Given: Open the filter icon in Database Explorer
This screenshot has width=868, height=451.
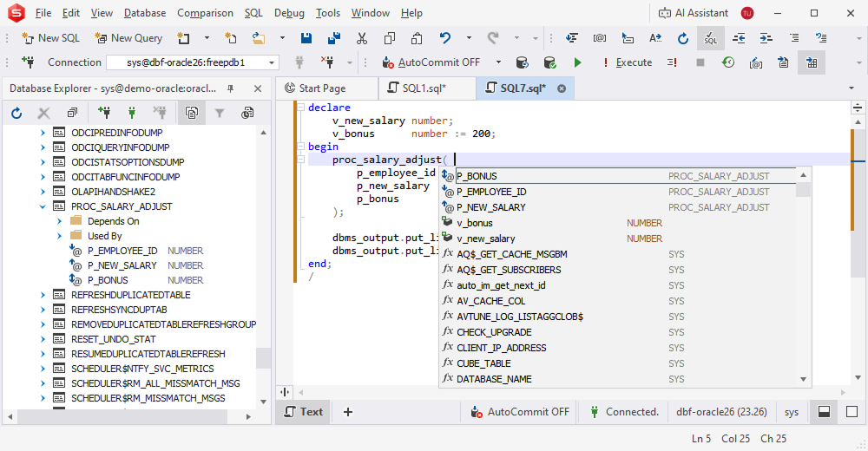Looking at the screenshot, I should [220, 113].
